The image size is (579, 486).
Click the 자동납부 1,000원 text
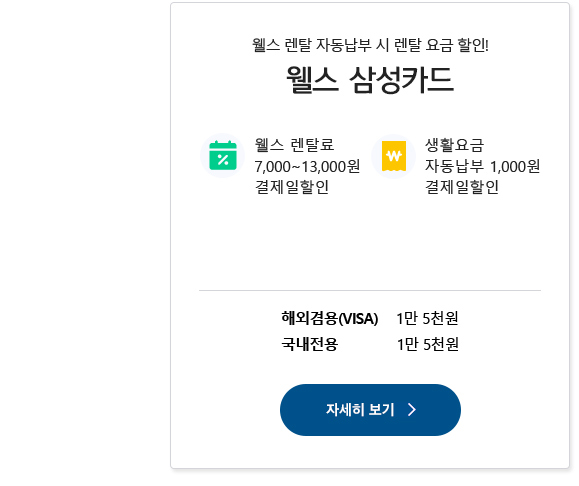(x=483, y=166)
